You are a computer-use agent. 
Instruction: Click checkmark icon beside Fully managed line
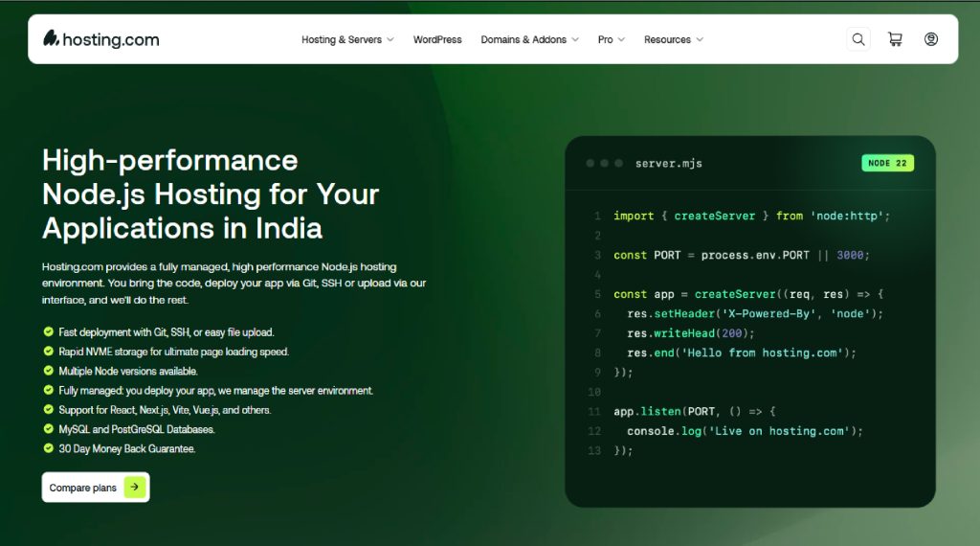click(x=48, y=390)
